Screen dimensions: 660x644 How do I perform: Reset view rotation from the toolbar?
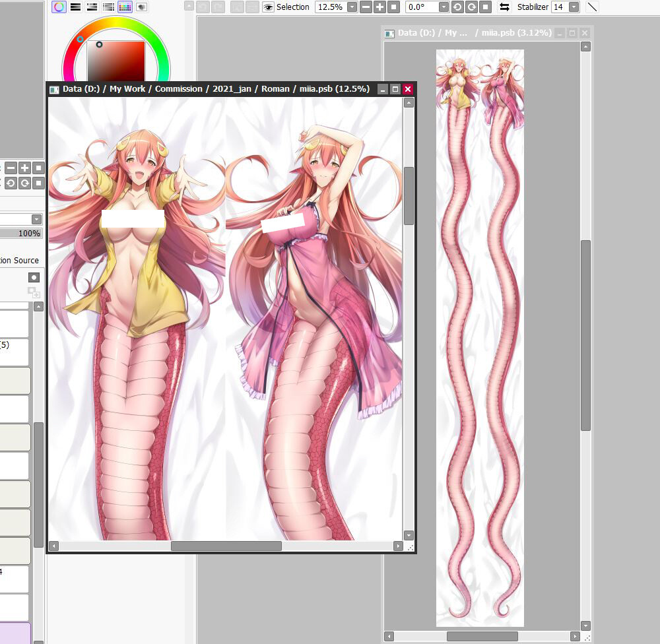pyautogui.click(x=485, y=7)
